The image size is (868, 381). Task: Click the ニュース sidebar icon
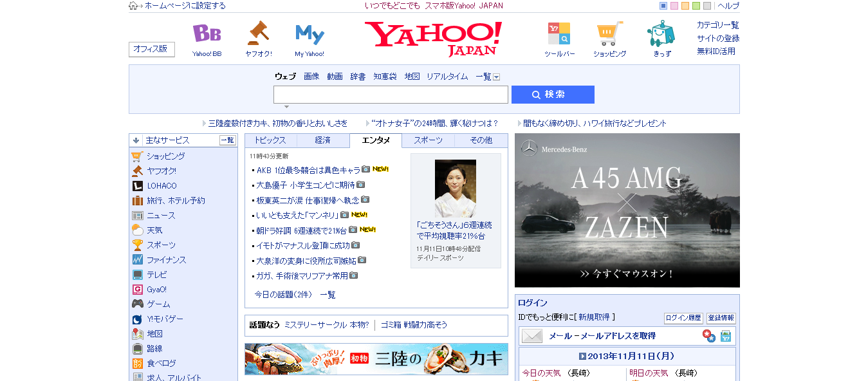pyautogui.click(x=137, y=215)
